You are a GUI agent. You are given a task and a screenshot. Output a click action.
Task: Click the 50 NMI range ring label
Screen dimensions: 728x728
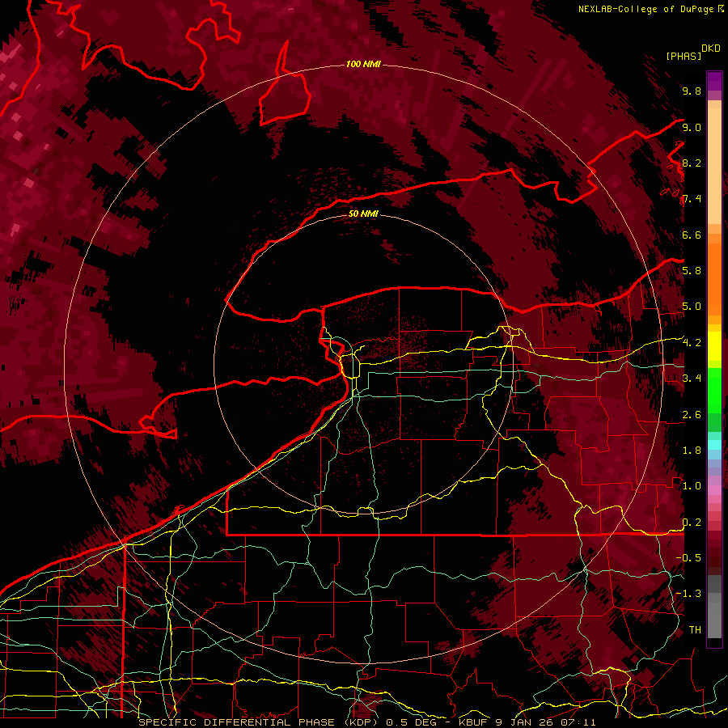(x=363, y=214)
